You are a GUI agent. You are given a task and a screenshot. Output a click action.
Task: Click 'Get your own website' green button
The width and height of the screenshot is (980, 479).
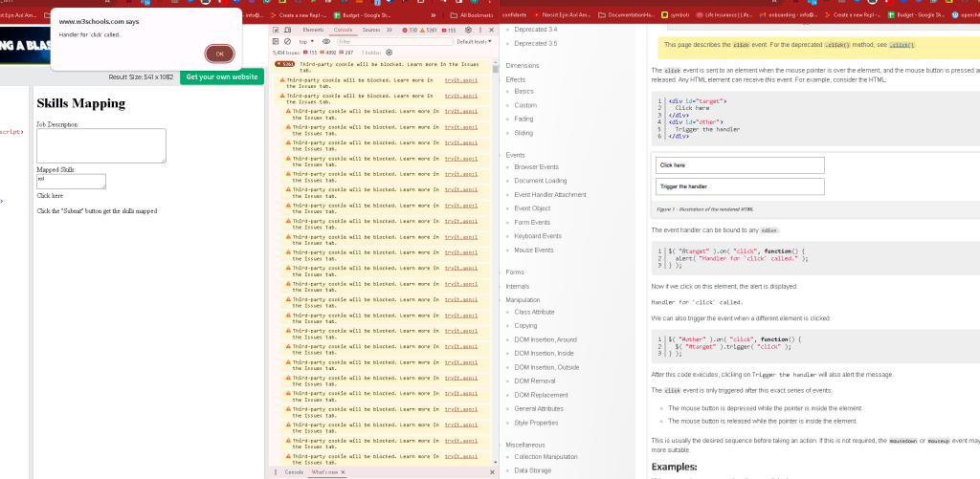pyautogui.click(x=222, y=76)
